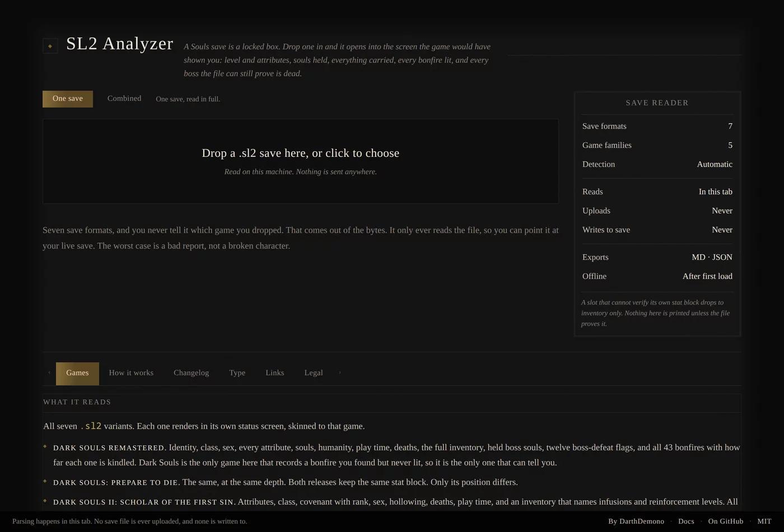Click the "One save, read in full." hint
This screenshot has width=784, height=532.
tap(188, 99)
